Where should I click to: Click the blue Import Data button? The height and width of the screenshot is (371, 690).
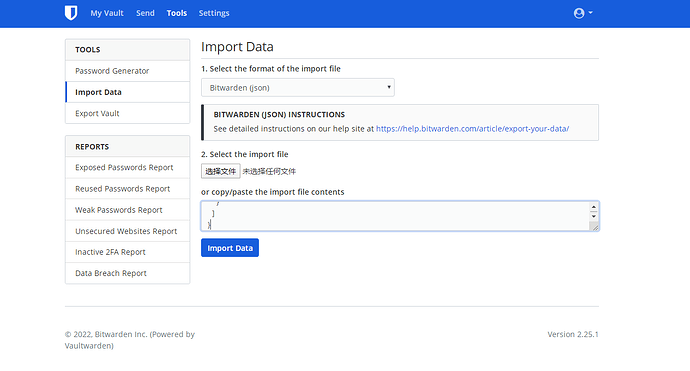tap(230, 248)
